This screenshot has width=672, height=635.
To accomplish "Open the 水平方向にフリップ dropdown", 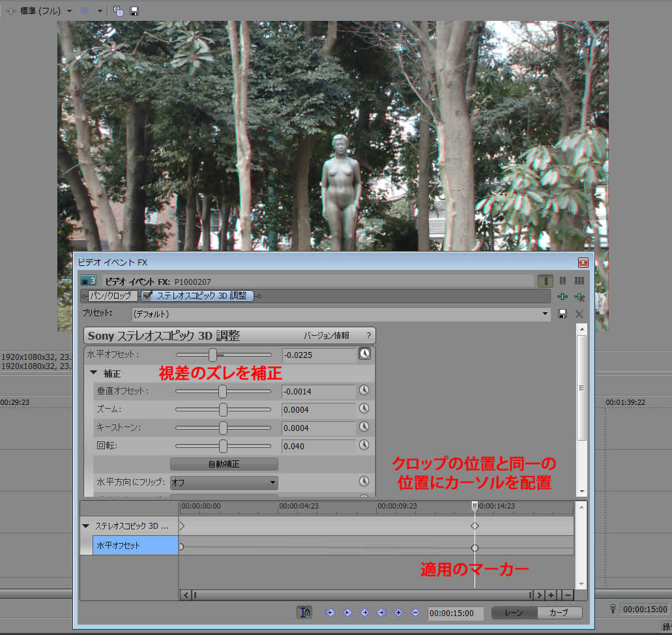I will point(224,483).
